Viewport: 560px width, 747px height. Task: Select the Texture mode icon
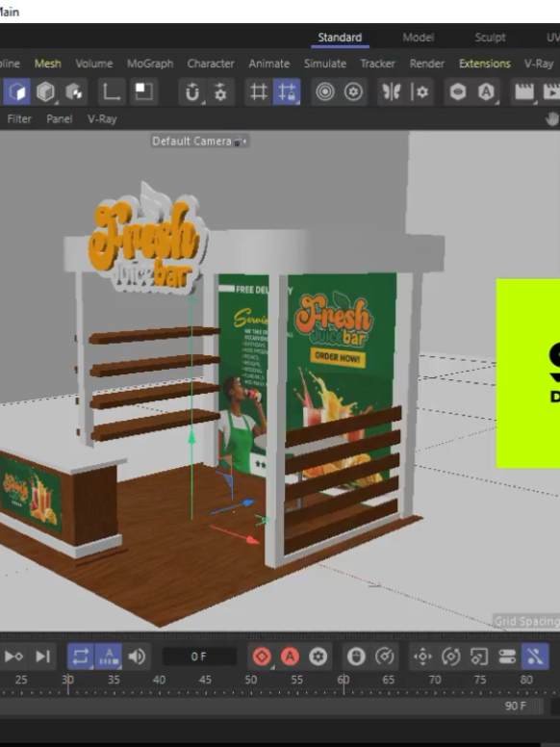(x=74, y=91)
